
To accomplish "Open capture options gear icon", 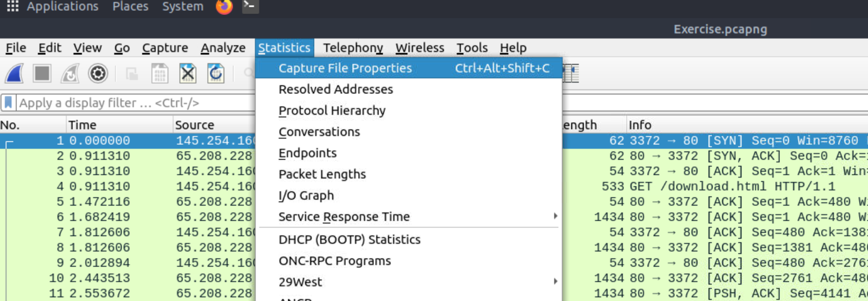I will coord(98,74).
